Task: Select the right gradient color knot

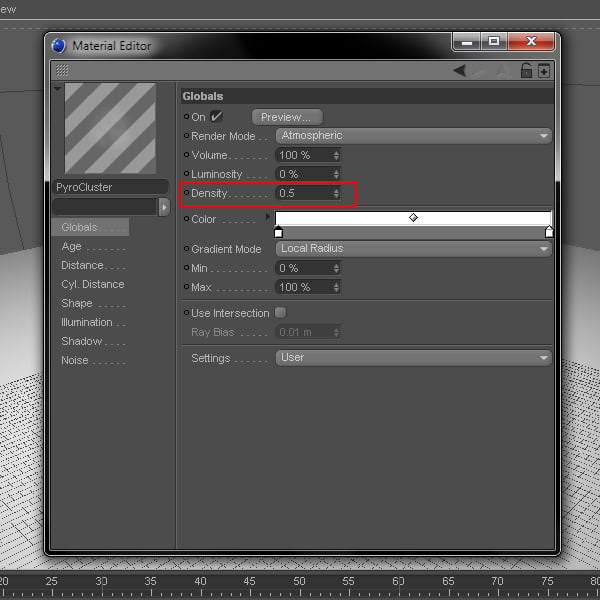Action: click(549, 232)
